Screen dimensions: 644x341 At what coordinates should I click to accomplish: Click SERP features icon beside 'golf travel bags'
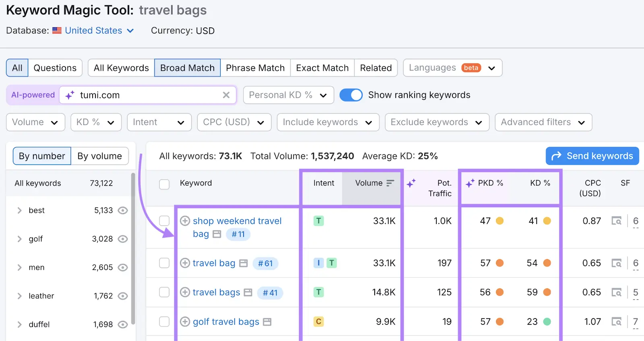click(267, 322)
